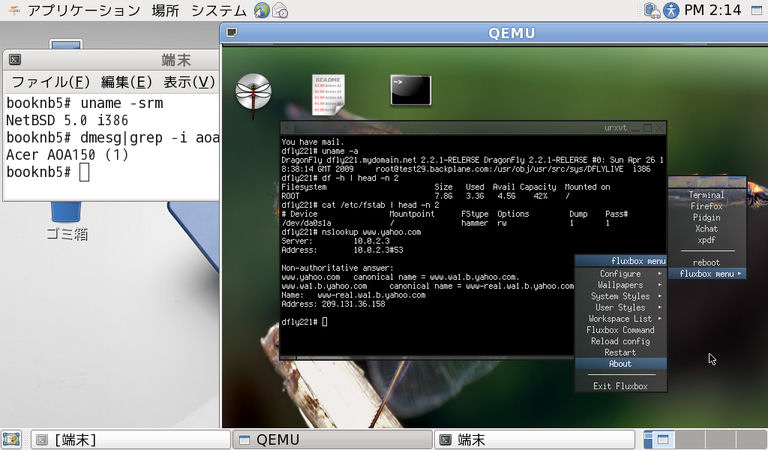
Task: Choose Restart in fluxbox menu
Action: [x=621, y=353]
